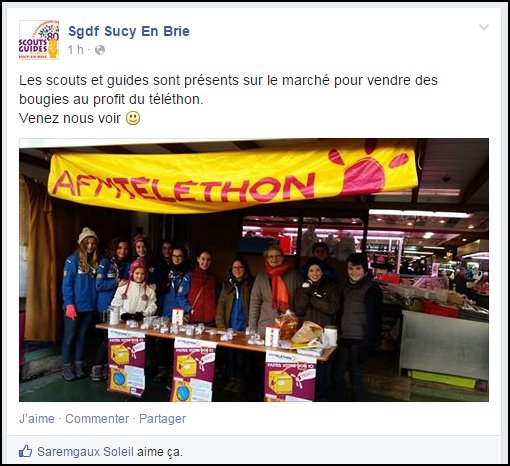The image size is (510, 466).
Task: Open Saremgaux Soleil's profile
Action: (x=85, y=452)
